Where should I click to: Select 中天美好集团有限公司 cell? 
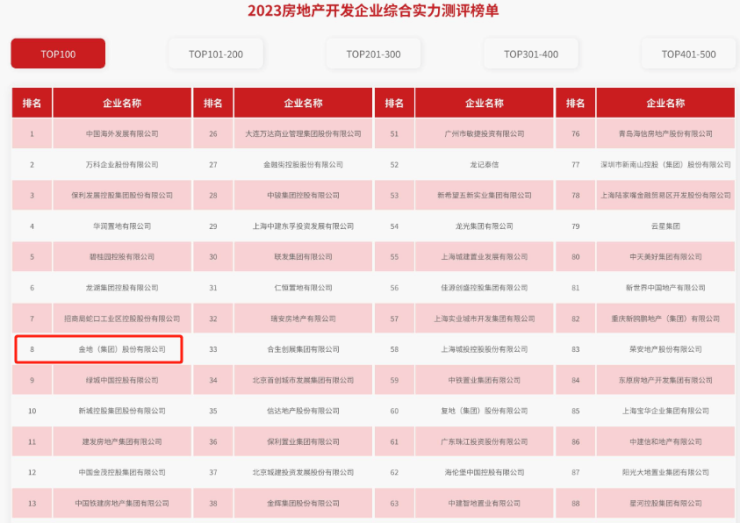coord(666,257)
